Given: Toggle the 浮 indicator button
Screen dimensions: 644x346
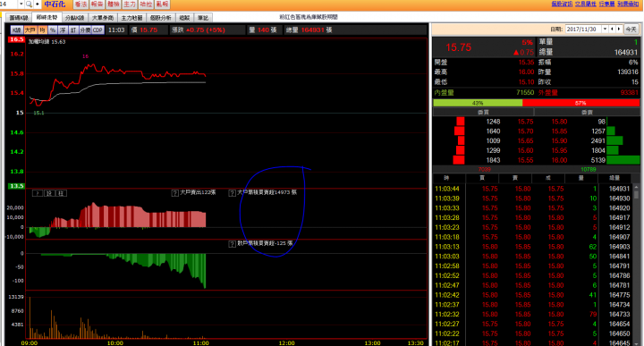Looking at the screenshot, I should [x=63, y=30].
